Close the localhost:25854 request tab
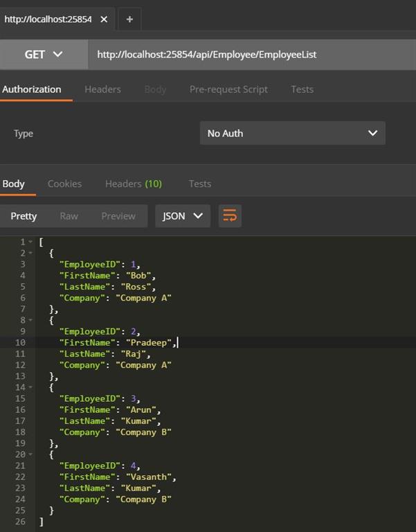The width and height of the screenshot is (416, 532). point(104,19)
